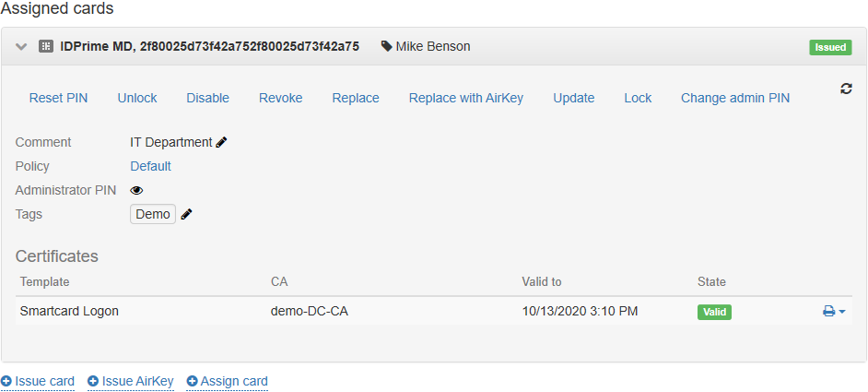
Task: Open the dropdown arrow beside printer icon
Action: [x=842, y=312]
